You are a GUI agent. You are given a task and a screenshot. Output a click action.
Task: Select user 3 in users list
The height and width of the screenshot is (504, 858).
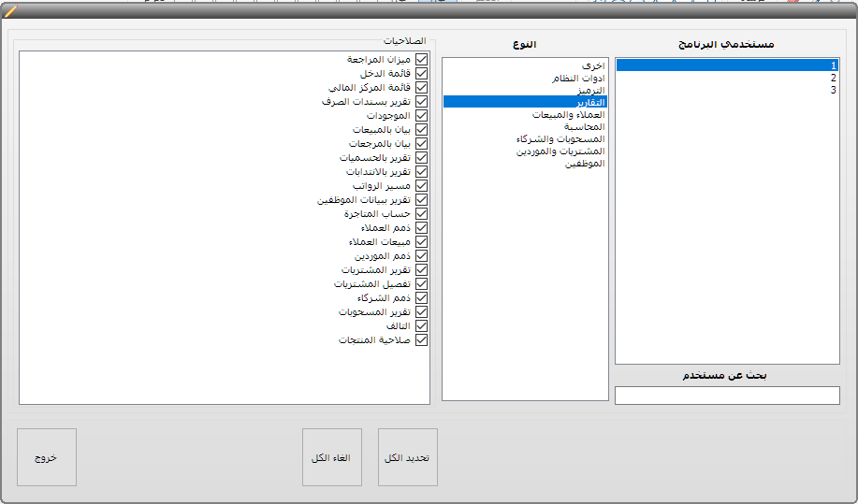click(833, 90)
